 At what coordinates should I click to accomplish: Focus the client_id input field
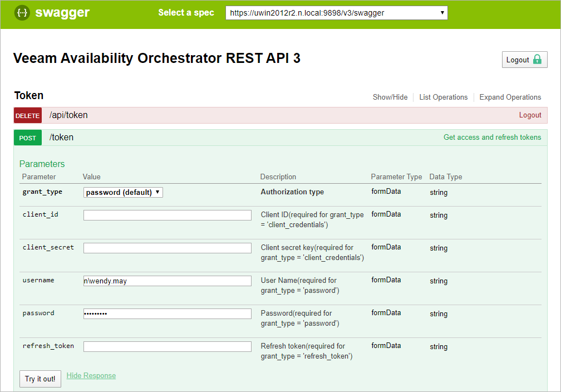coord(168,215)
